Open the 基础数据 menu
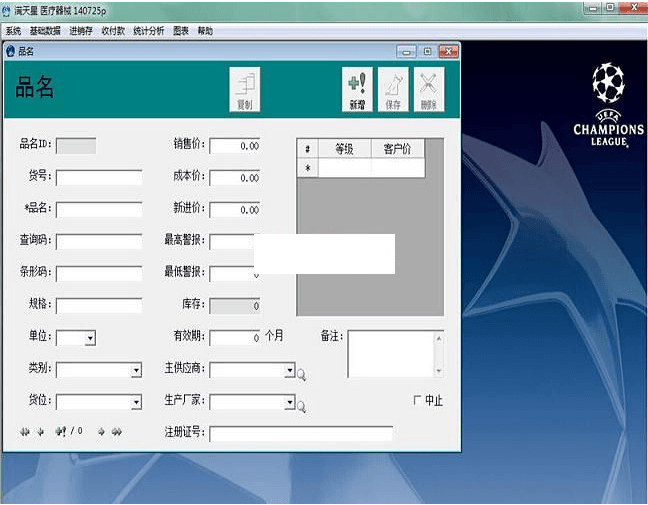648x505 pixels. (x=45, y=31)
